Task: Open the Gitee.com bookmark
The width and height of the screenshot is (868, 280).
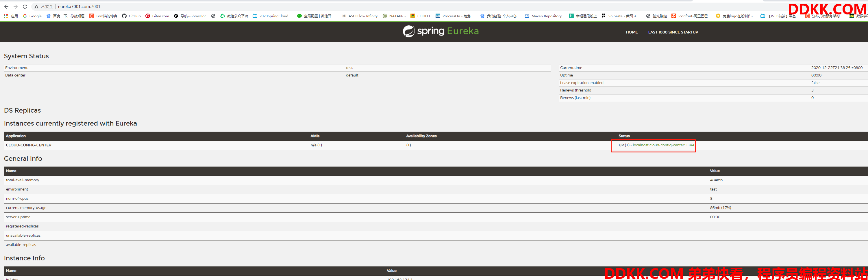Action: (x=157, y=16)
